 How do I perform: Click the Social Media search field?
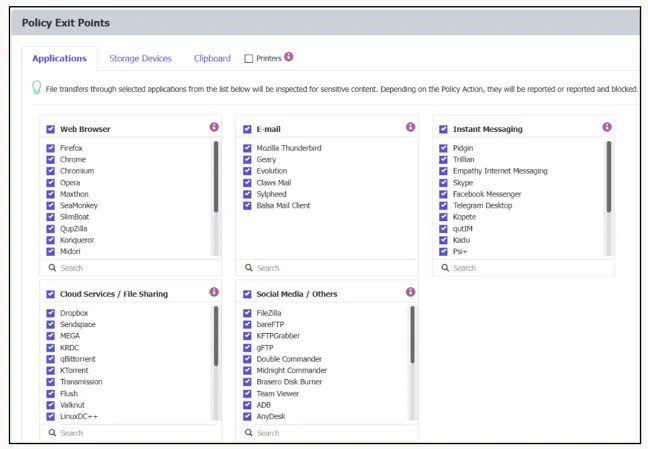tap(327, 433)
